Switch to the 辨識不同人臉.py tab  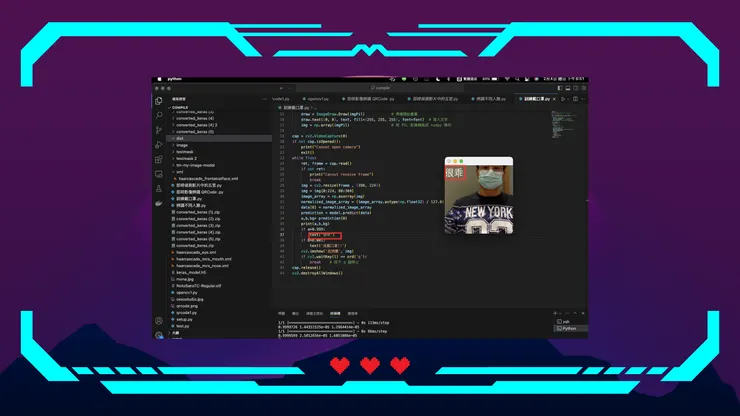[x=489, y=99]
